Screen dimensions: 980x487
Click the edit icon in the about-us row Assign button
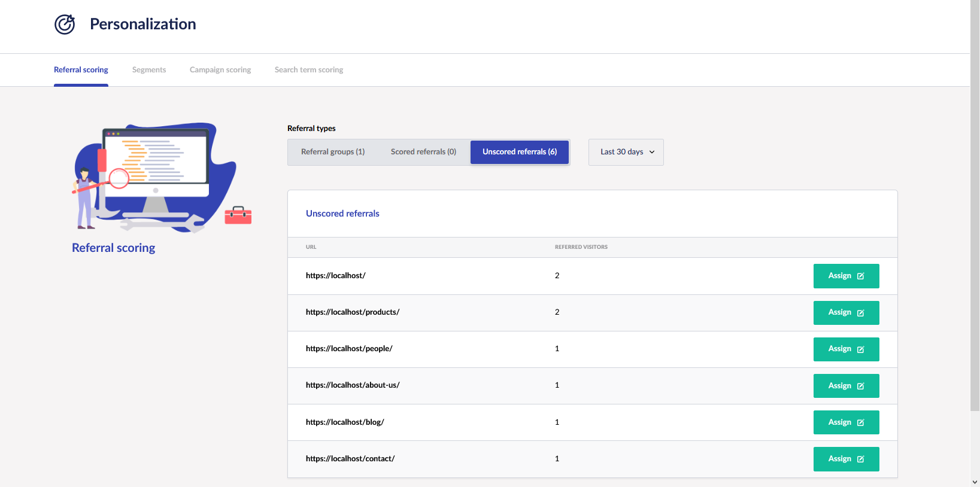pyautogui.click(x=861, y=386)
